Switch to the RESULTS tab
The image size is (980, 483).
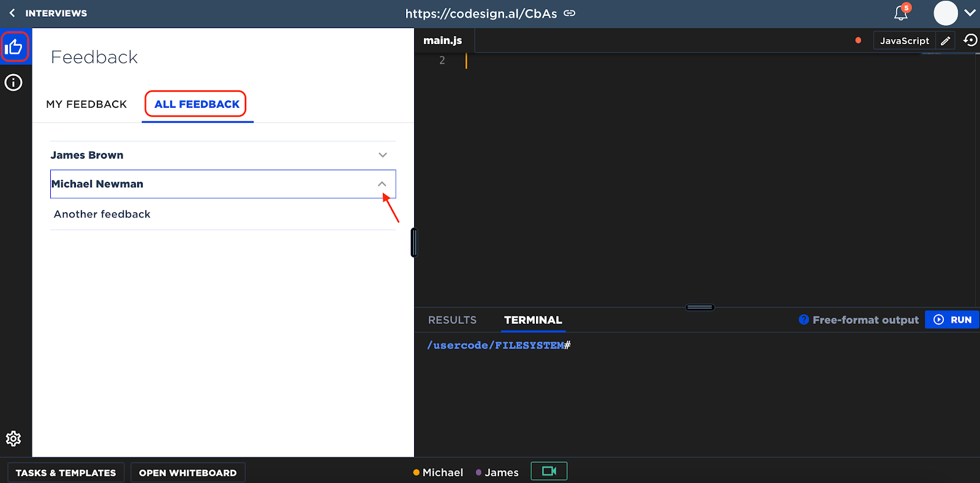[x=452, y=320]
